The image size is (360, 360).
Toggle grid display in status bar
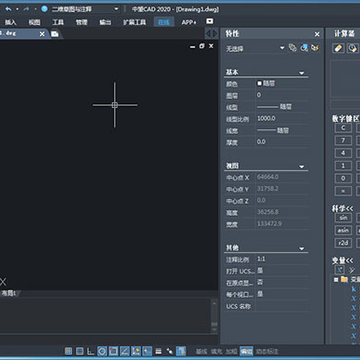pos(80,351)
